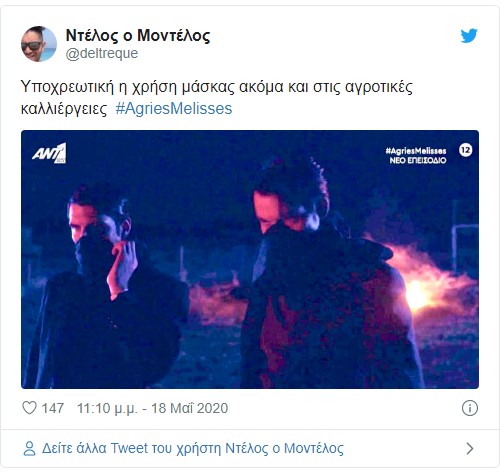The height and width of the screenshot is (473, 500).
Task: Open the Ντέλος ο Μοντέλος display name
Action: coord(138,35)
